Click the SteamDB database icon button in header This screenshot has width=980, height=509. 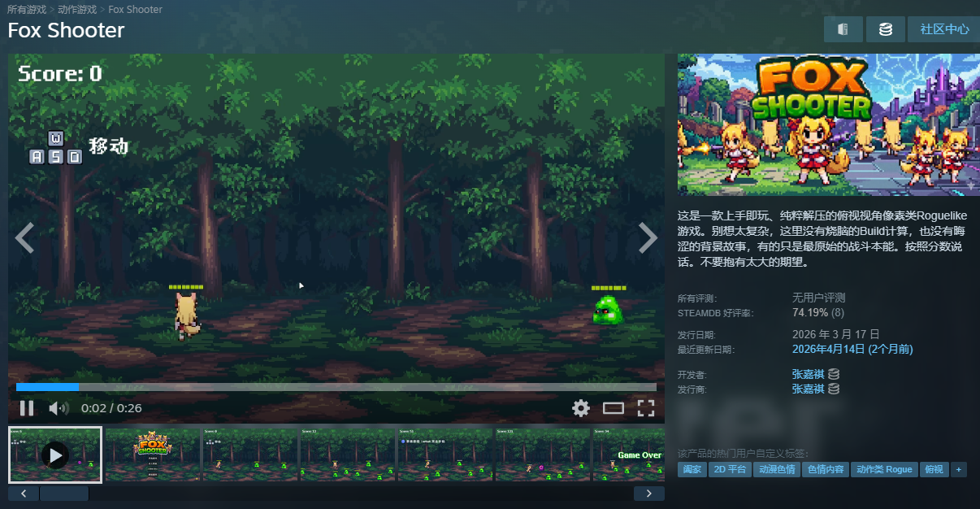coord(886,29)
